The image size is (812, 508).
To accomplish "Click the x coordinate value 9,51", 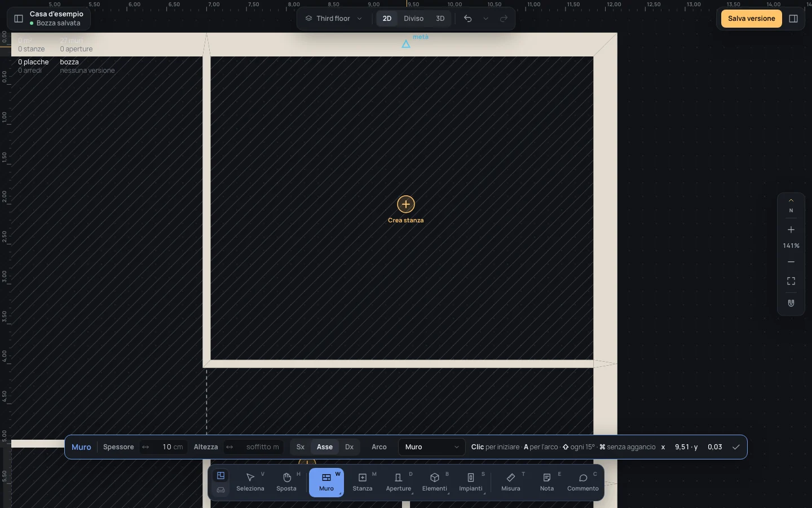I will point(682,447).
